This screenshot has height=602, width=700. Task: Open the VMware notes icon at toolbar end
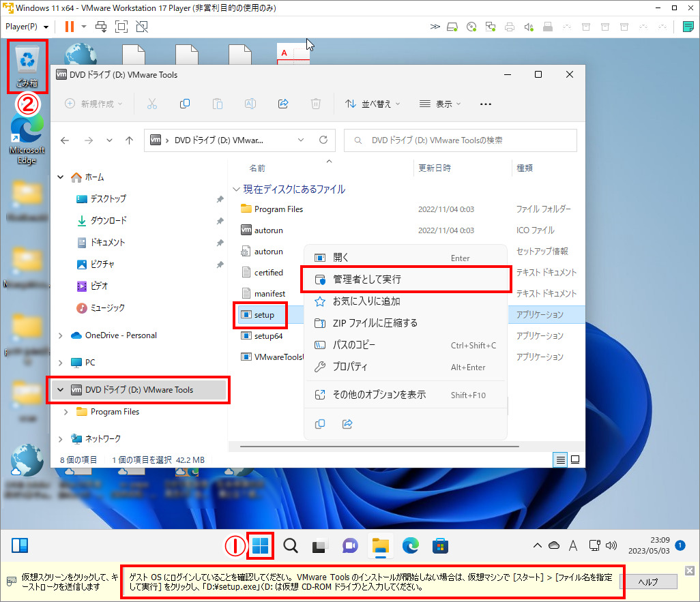point(688,27)
